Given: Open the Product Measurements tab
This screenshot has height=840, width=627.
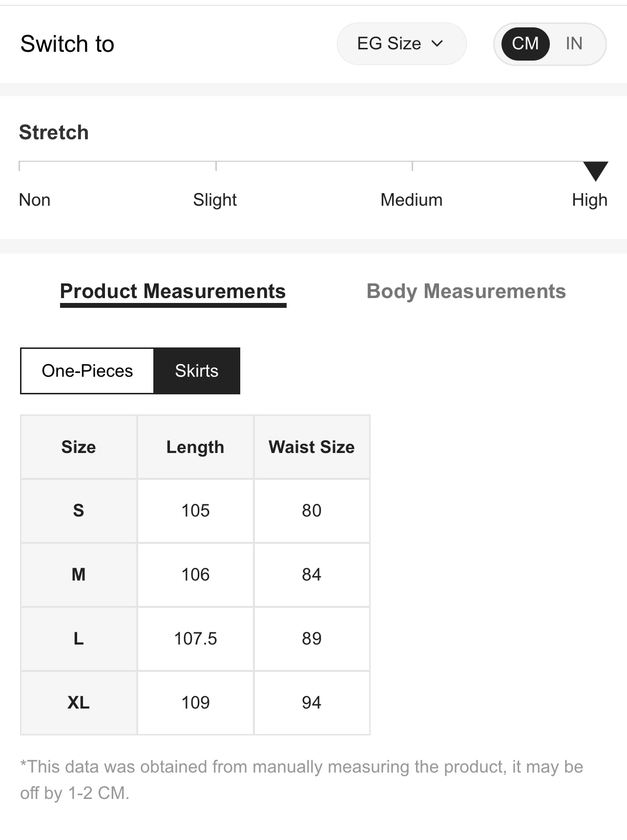Looking at the screenshot, I should coord(173,291).
